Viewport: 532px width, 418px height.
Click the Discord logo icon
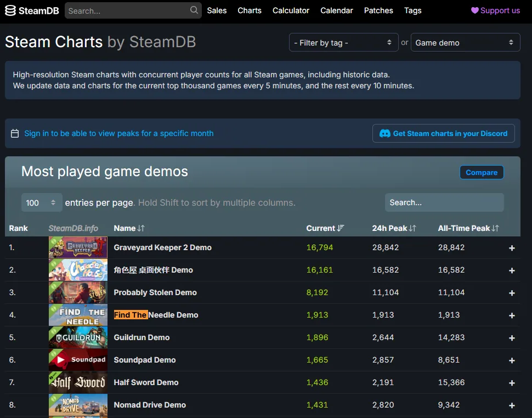click(385, 133)
